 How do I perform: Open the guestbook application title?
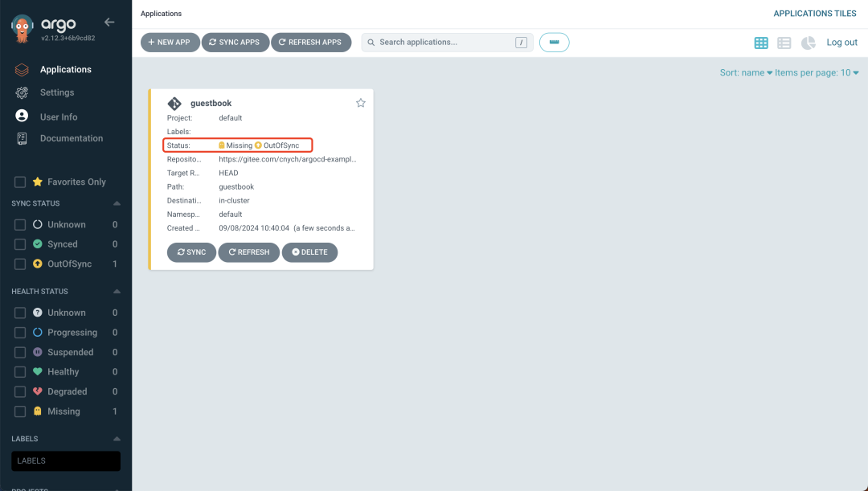click(x=211, y=103)
